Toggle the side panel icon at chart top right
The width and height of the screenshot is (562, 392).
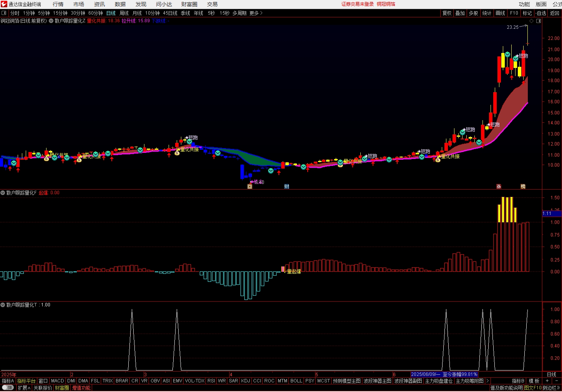[539, 21]
